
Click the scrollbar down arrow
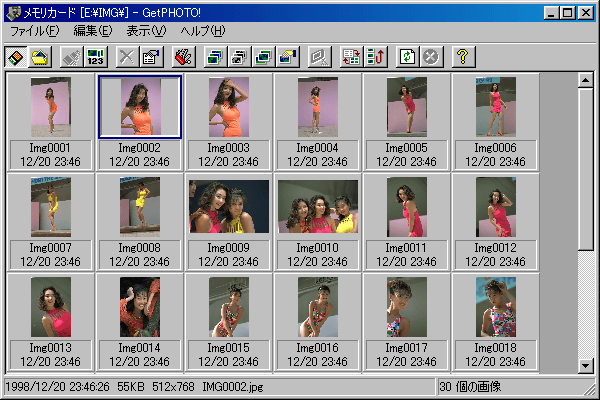tap(585, 366)
